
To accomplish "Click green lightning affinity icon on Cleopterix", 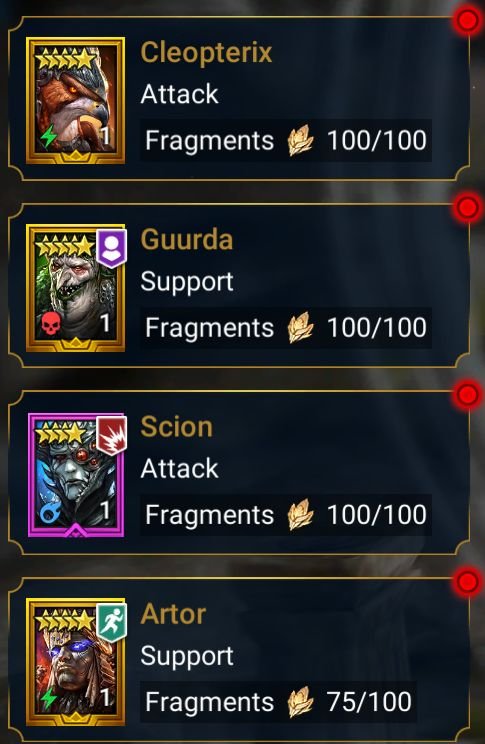I will click(48, 136).
